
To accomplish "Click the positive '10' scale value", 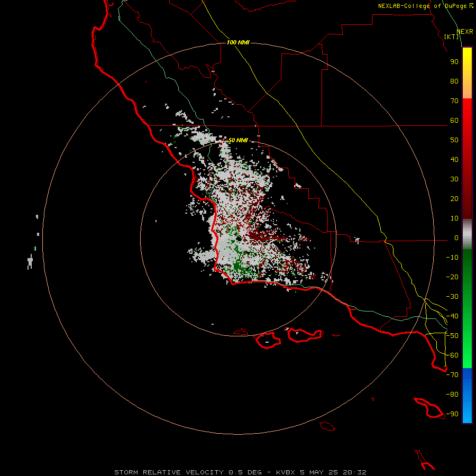I will 454,218.
